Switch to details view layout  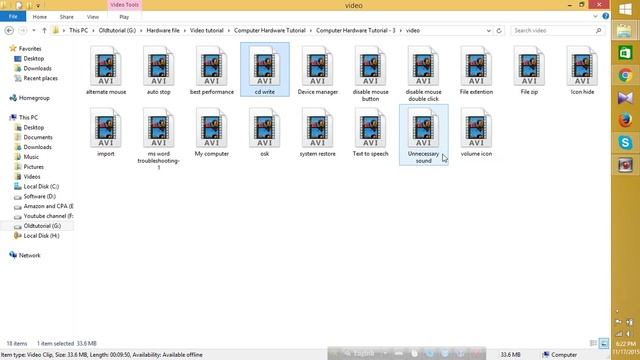coord(593,343)
